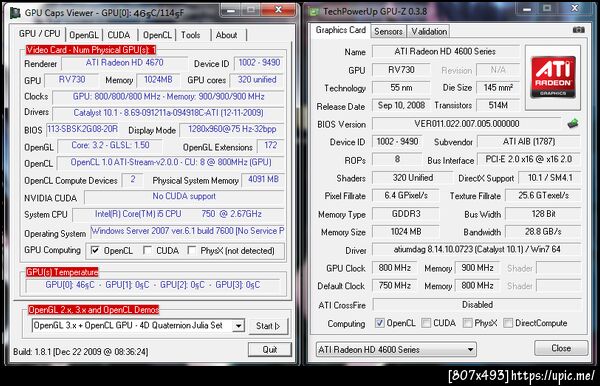Click the GPU-Z BIOS Version field
The height and width of the screenshot is (386, 600).
[467, 124]
